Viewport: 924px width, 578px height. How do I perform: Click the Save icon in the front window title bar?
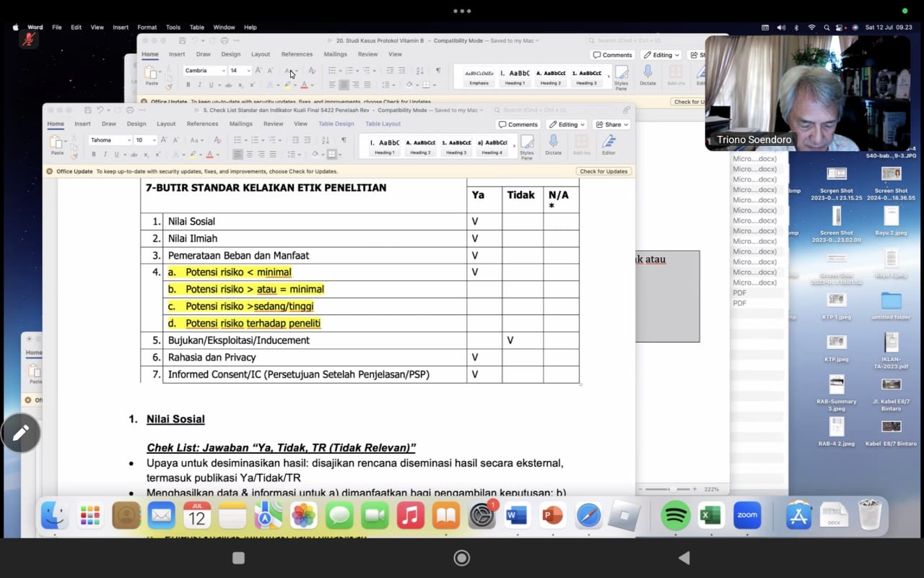click(x=87, y=111)
